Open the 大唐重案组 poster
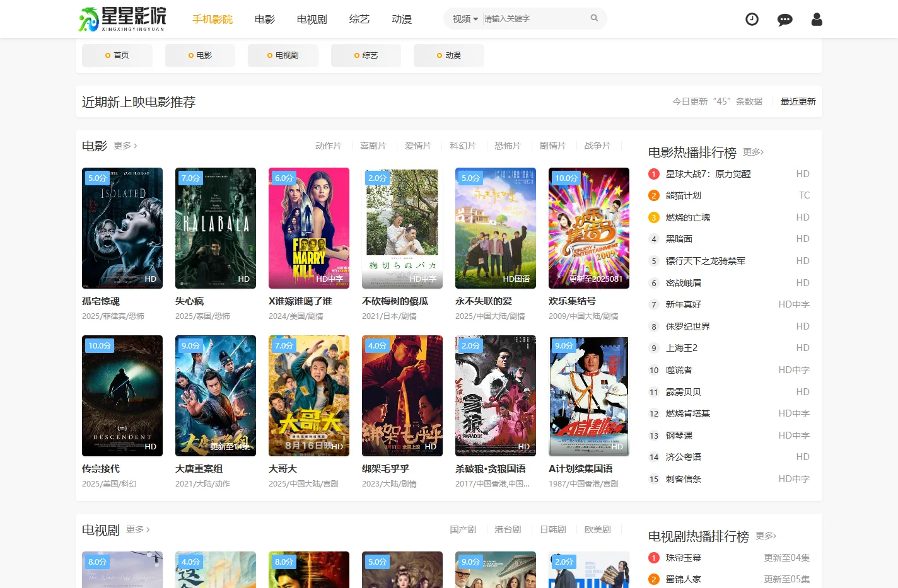 click(x=216, y=396)
